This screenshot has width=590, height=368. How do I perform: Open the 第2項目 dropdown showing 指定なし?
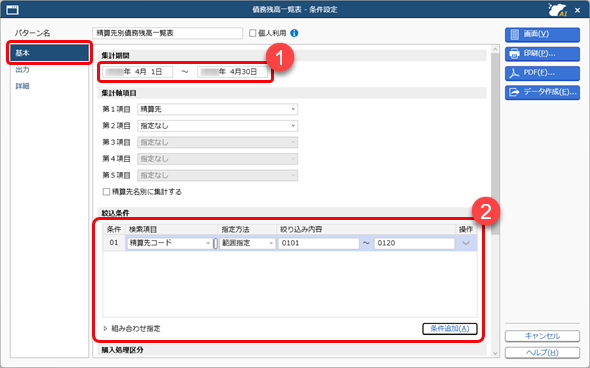point(217,126)
